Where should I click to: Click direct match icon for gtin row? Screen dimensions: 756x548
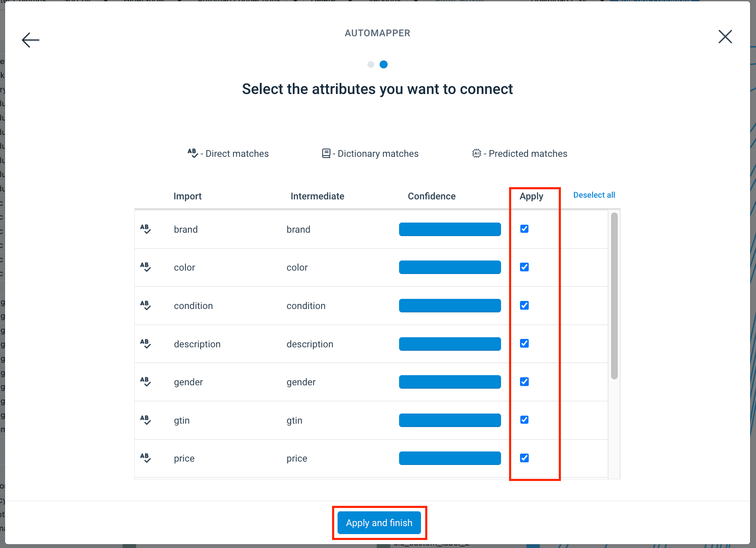pyautogui.click(x=145, y=420)
